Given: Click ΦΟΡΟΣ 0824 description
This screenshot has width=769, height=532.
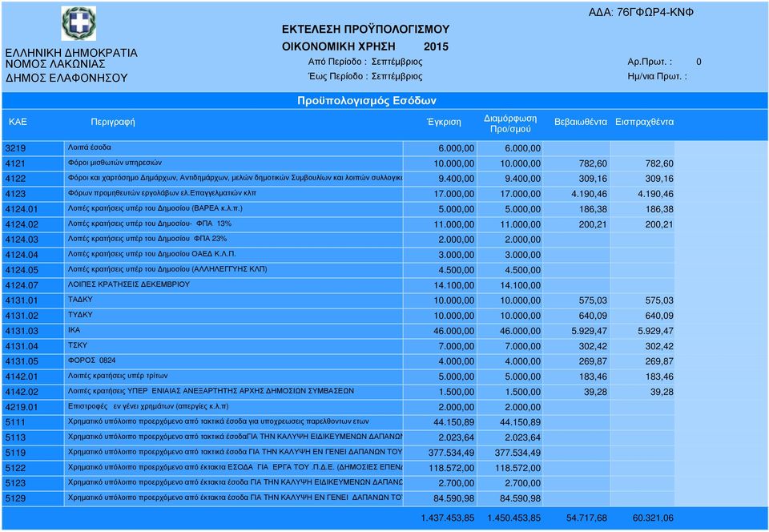Looking at the screenshot, I should click(91, 360).
